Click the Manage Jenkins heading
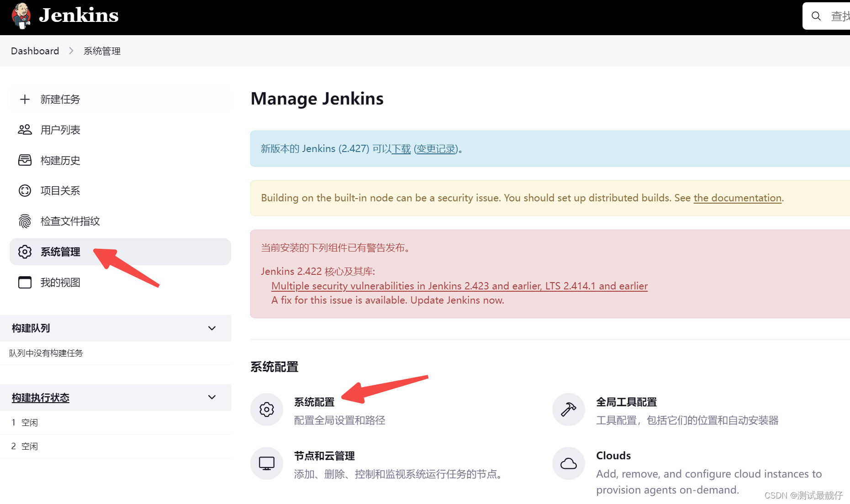The height and width of the screenshot is (504, 850). tap(317, 99)
